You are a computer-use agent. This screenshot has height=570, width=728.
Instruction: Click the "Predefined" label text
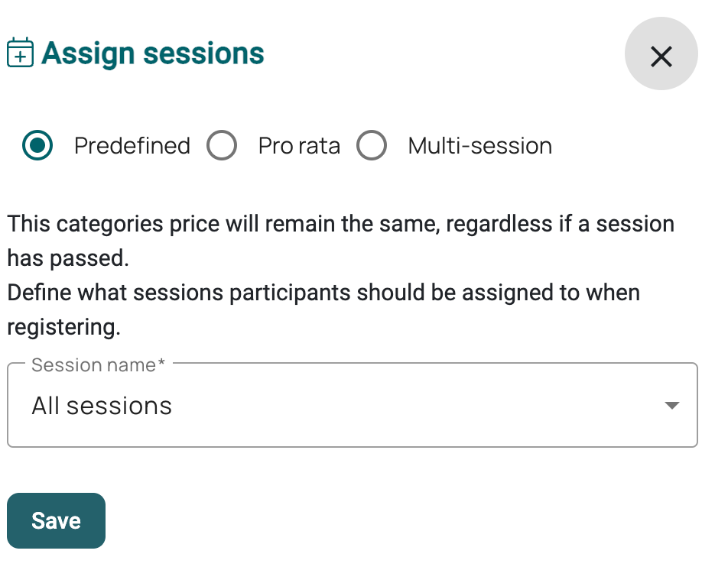pyautogui.click(x=132, y=145)
